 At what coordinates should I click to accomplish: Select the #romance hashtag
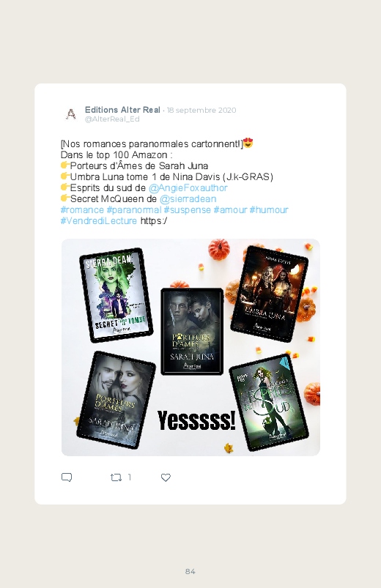pos(82,209)
